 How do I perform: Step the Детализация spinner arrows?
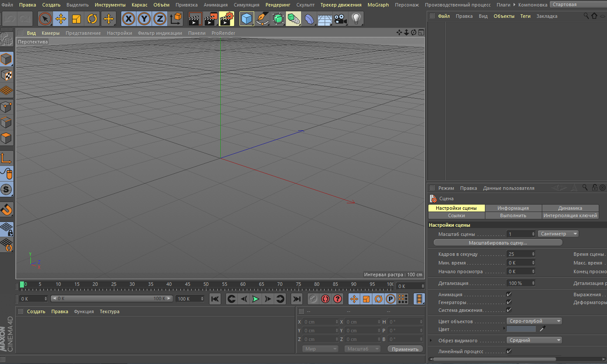[533, 283]
